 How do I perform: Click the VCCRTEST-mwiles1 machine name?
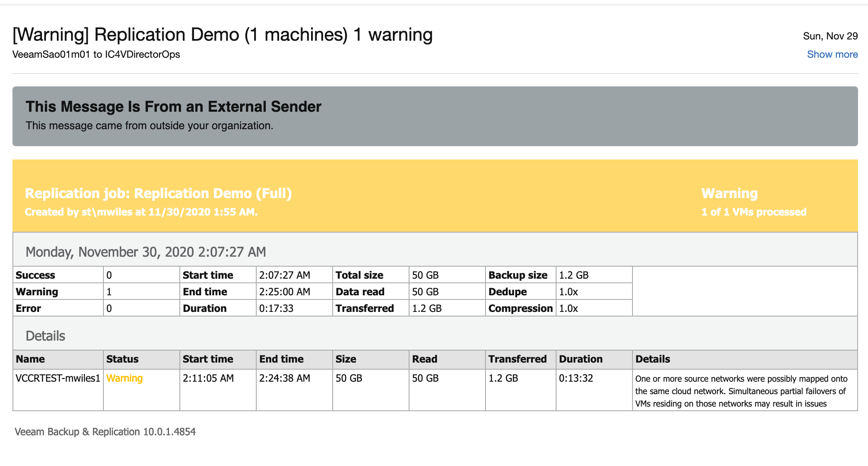[x=58, y=378]
